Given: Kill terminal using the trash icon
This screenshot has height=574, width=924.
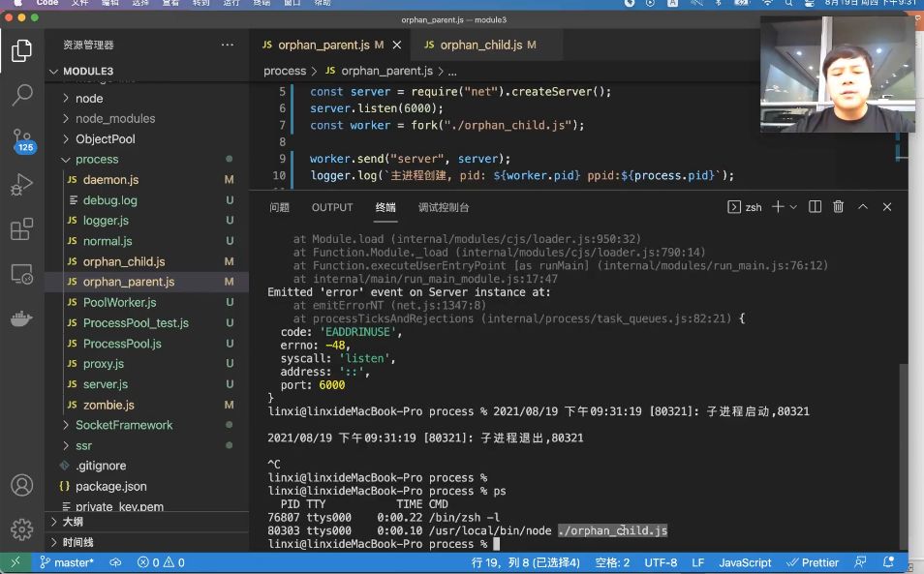Looking at the screenshot, I should pos(838,206).
